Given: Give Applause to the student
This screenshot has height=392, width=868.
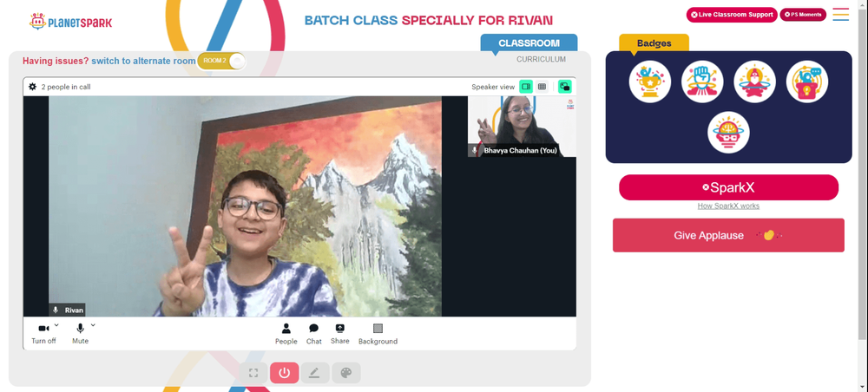Looking at the screenshot, I should tap(728, 235).
